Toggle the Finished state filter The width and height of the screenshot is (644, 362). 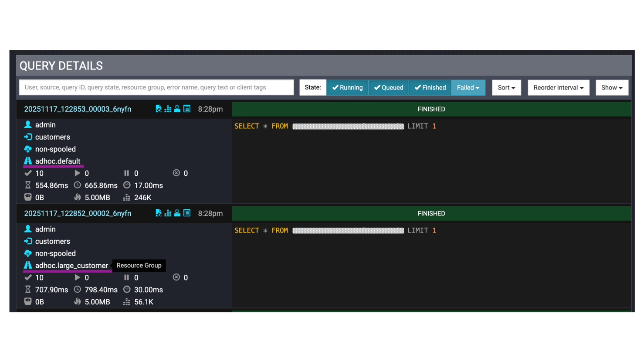click(x=430, y=88)
